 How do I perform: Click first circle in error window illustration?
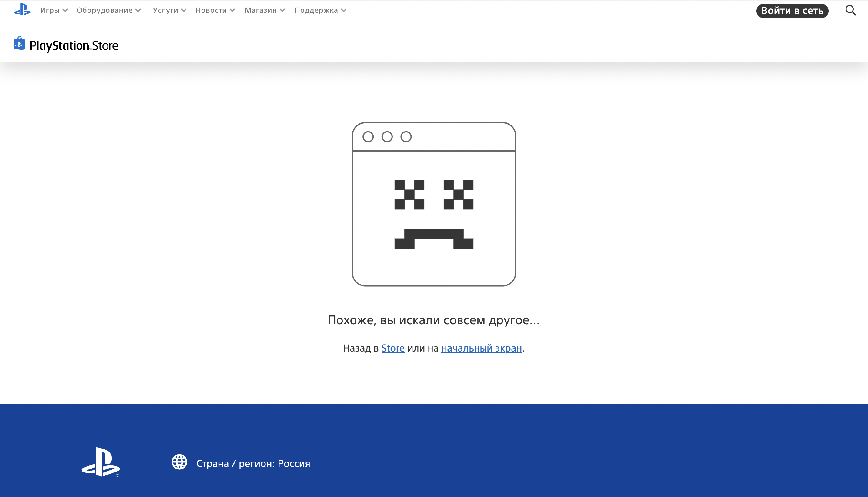[x=368, y=137]
